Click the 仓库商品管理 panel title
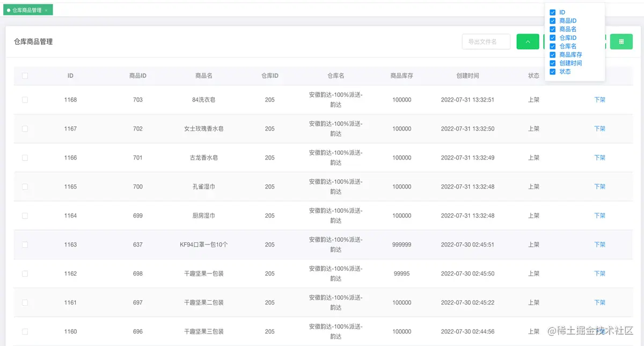 [x=33, y=41]
